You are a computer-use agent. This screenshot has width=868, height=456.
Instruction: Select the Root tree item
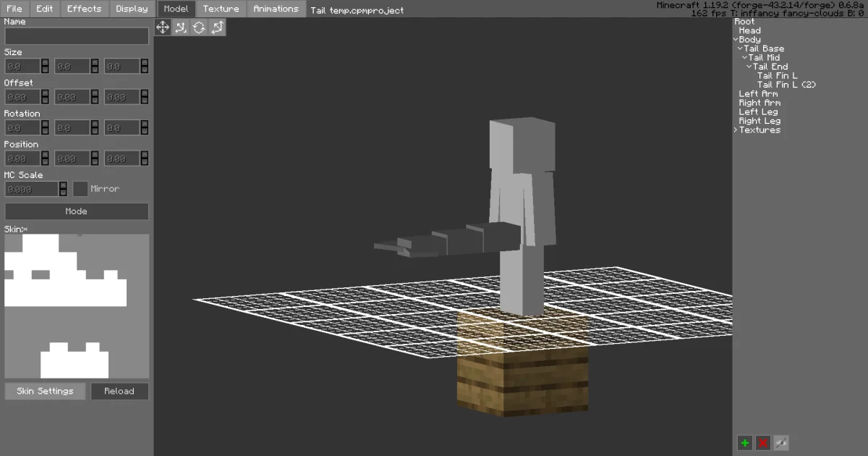pos(744,22)
